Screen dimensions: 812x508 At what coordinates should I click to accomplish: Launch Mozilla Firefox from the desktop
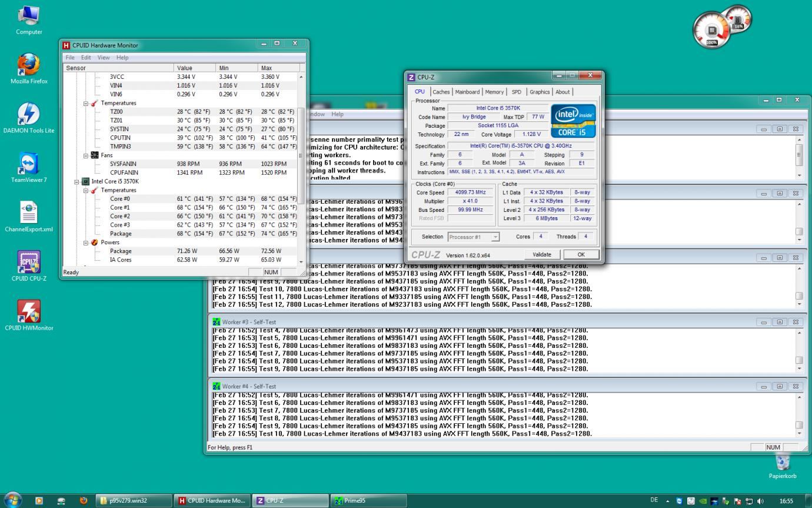click(x=29, y=68)
